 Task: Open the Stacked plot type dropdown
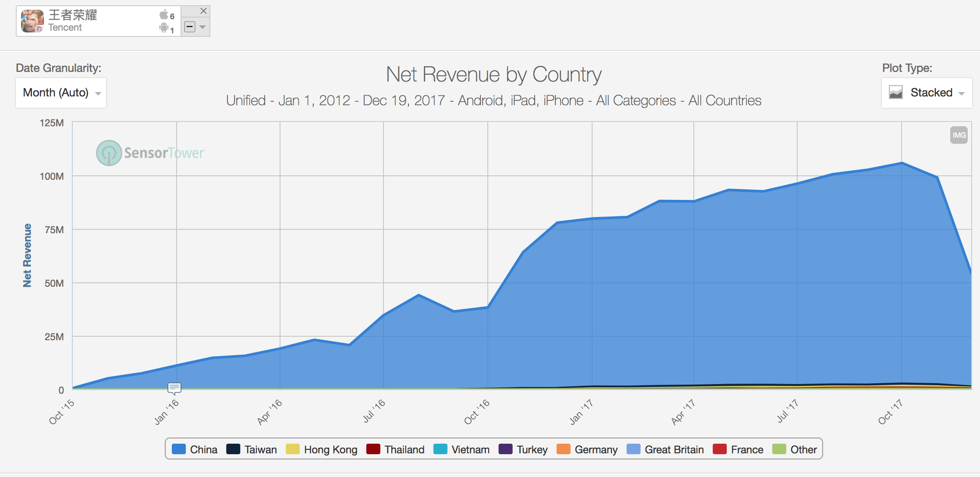click(927, 93)
